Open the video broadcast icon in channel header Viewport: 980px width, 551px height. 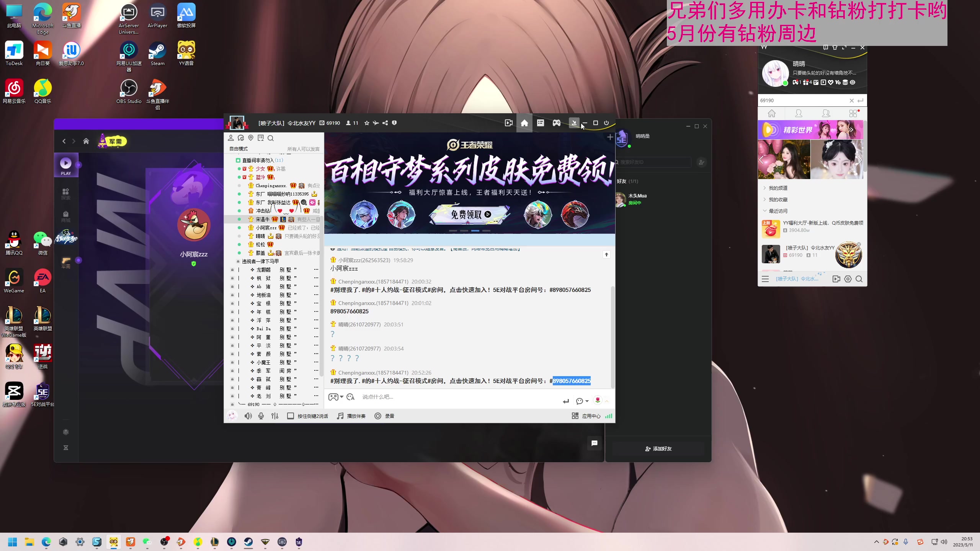(x=508, y=123)
